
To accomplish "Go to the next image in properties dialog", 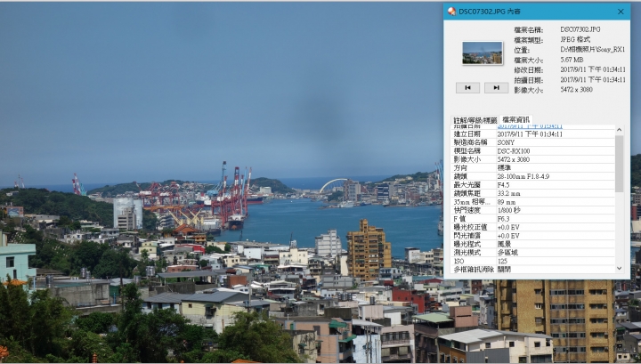I will pos(496,87).
